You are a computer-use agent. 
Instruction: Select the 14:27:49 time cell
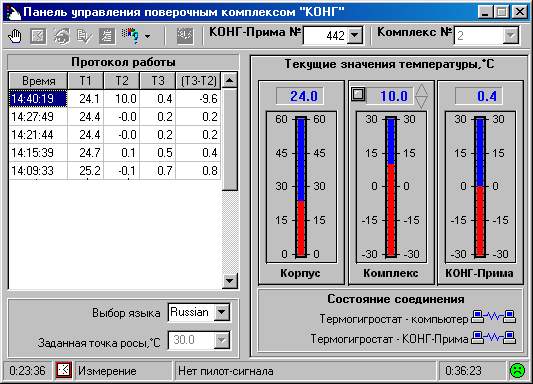click(38, 117)
